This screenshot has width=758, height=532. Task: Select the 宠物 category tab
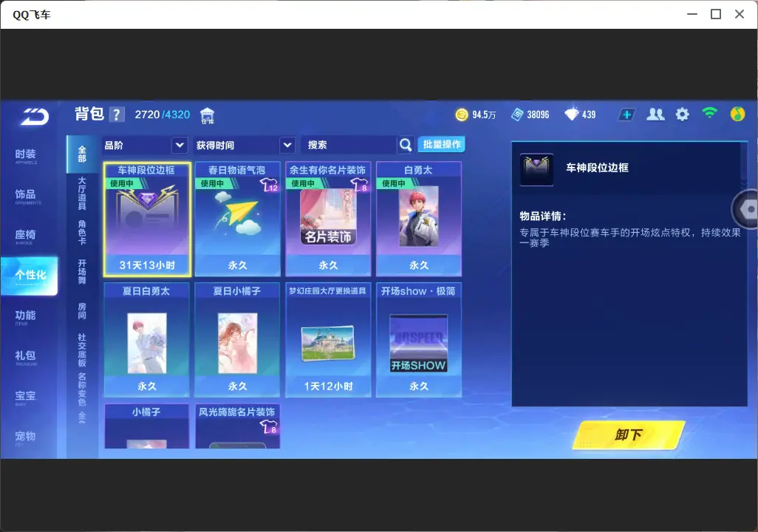coord(26,437)
